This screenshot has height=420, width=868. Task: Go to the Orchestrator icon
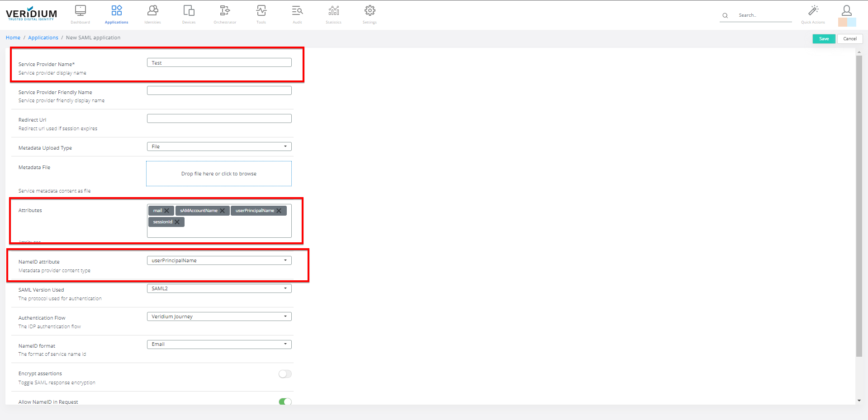click(x=225, y=11)
